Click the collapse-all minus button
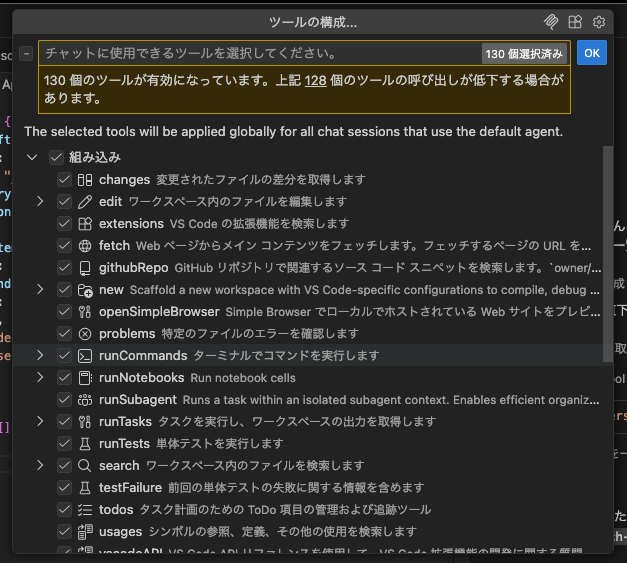The width and height of the screenshot is (627, 563). pyautogui.click(x=26, y=53)
